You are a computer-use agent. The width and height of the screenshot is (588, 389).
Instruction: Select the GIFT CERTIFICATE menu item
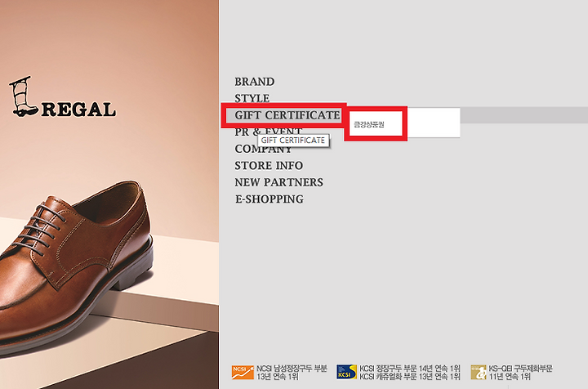tap(287, 115)
